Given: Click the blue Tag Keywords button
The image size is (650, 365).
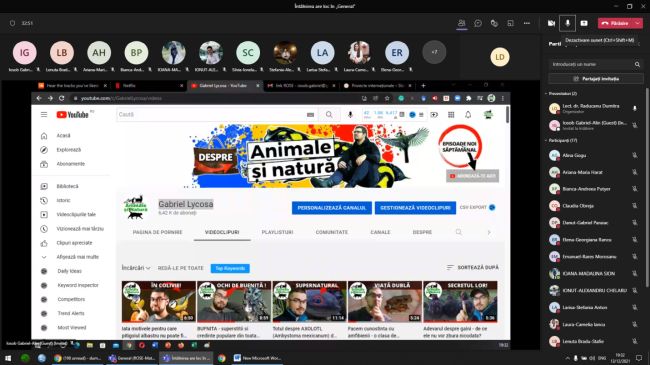Looking at the screenshot, I should pyautogui.click(x=230, y=268).
